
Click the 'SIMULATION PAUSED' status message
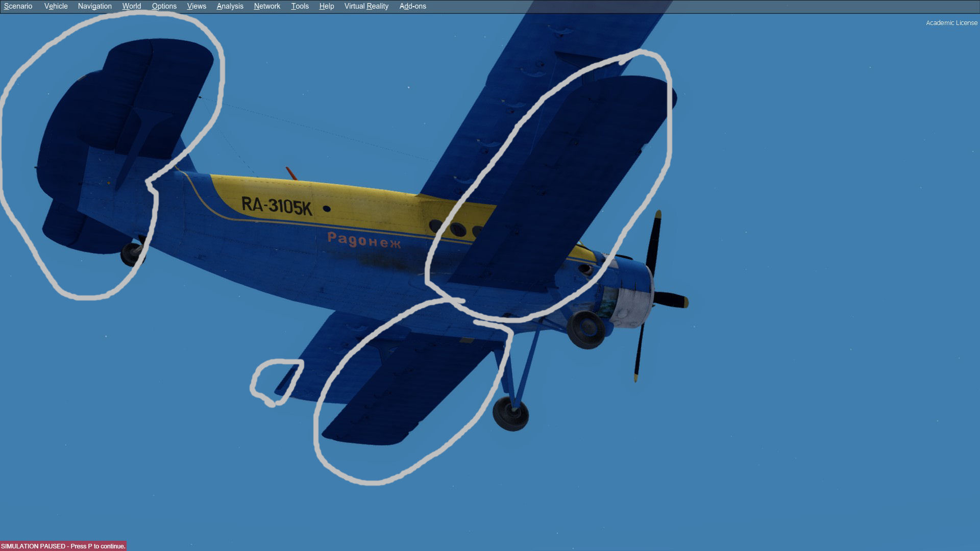click(63, 546)
